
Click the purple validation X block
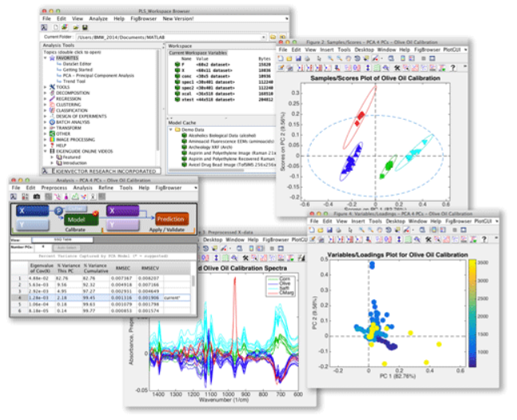(x=122, y=211)
